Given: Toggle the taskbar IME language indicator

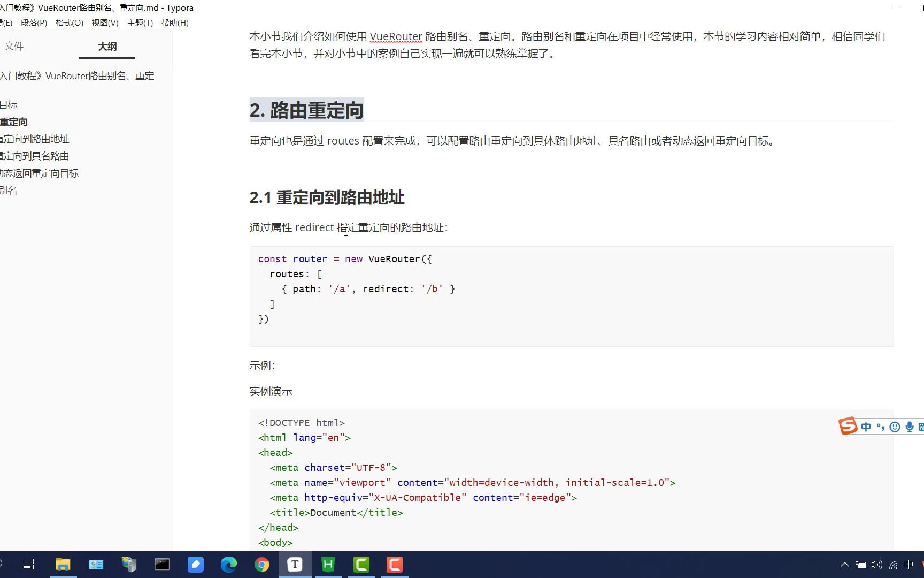Looking at the screenshot, I should (909, 565).
